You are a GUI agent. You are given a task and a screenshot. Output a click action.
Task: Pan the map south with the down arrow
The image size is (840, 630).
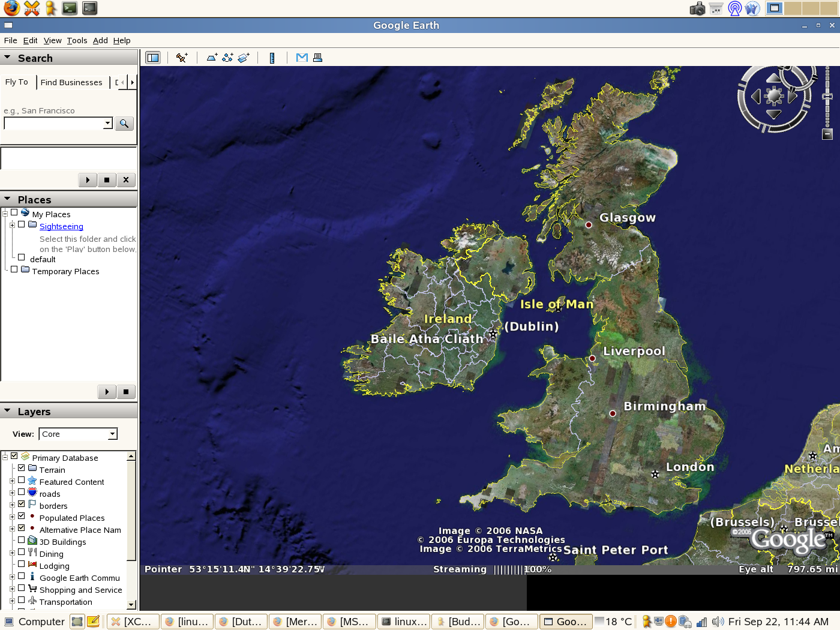774,114
